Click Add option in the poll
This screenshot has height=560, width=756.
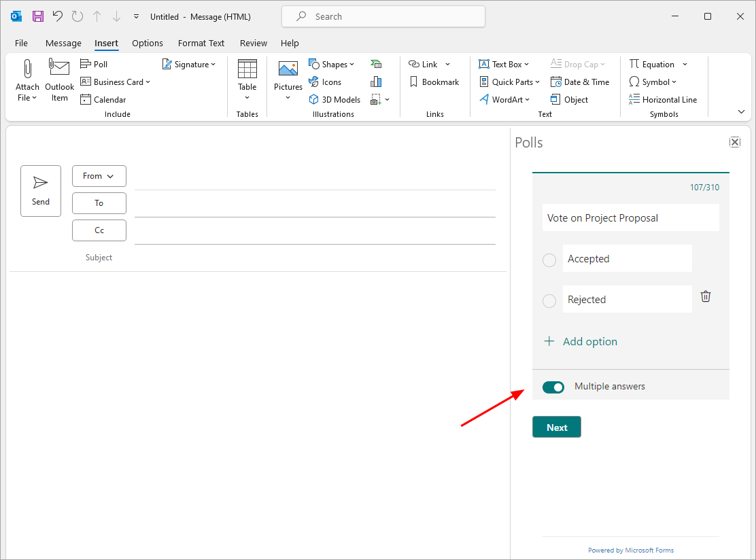click(x=581, y=342)
